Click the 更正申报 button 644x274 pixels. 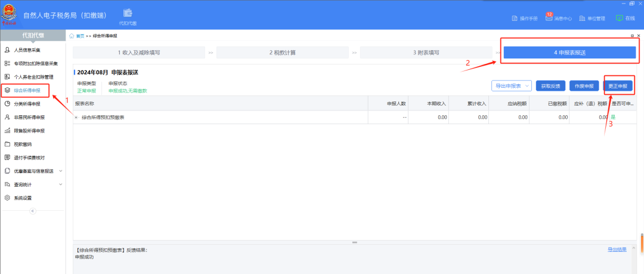[x=618, y=86]
